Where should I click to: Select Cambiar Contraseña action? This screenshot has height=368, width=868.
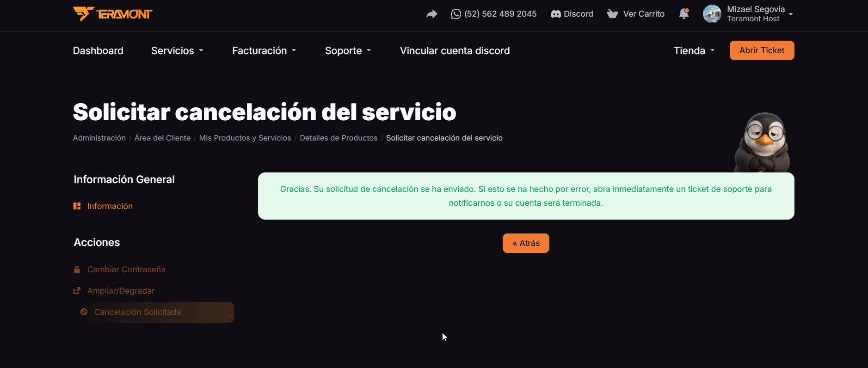[x=126, y=270]
